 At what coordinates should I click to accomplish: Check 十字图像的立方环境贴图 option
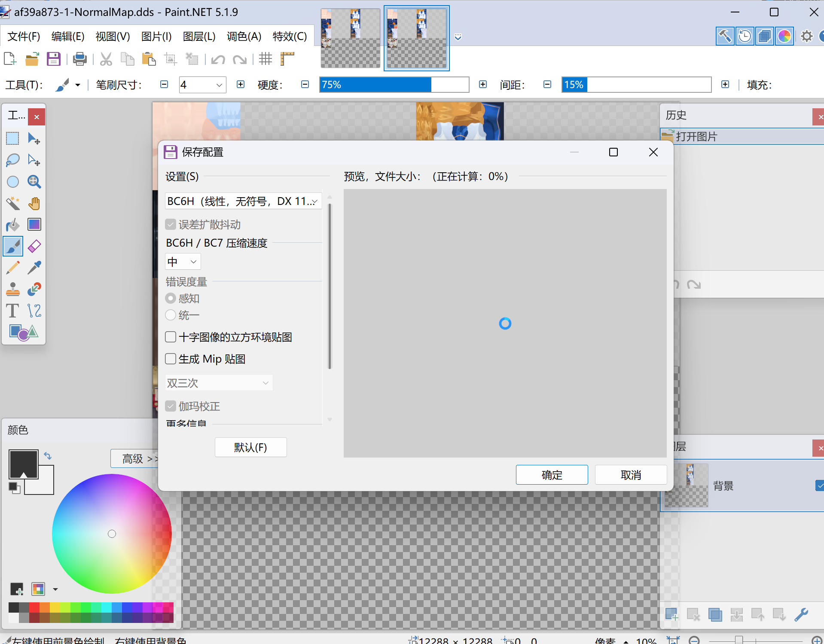pos(171,337)
